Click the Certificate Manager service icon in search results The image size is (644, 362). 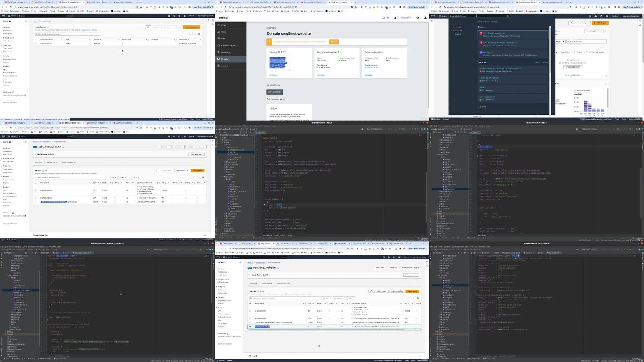tap(481, 33)
